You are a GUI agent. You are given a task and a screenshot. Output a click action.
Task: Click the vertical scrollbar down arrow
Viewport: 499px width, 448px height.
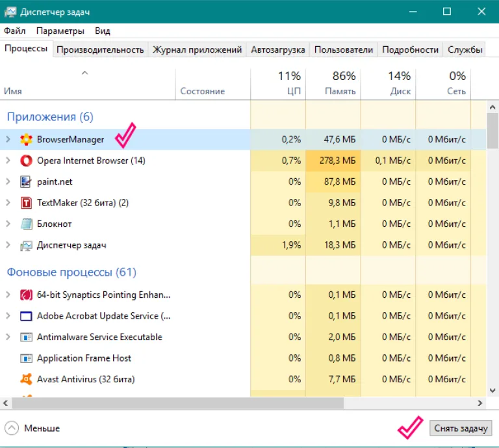tap(493, 390)
